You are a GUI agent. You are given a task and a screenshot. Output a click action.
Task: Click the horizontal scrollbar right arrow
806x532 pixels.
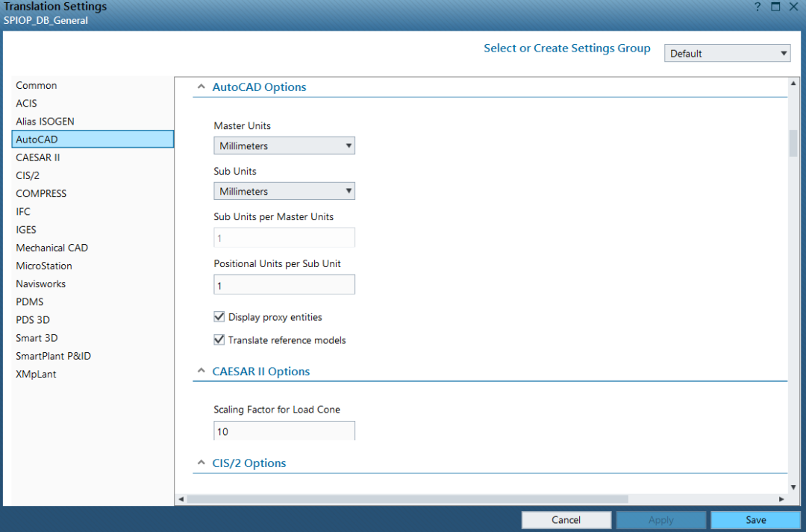coord(781,498)
